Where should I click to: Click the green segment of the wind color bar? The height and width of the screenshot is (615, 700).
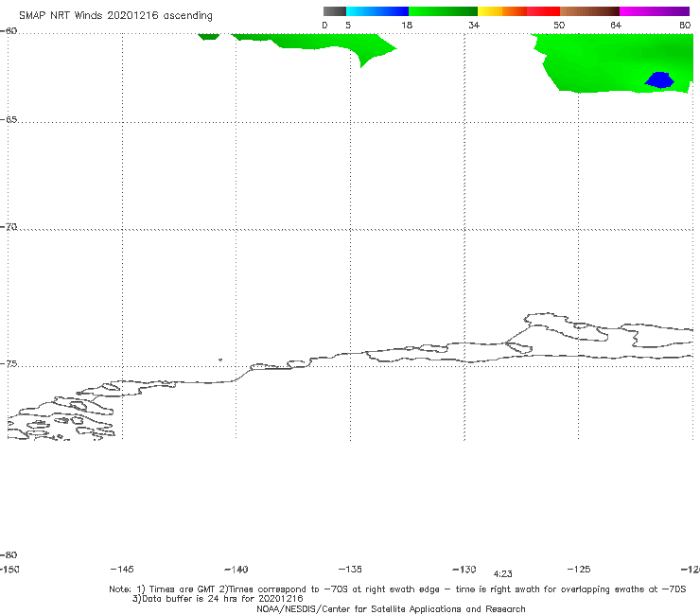[443, 11]
